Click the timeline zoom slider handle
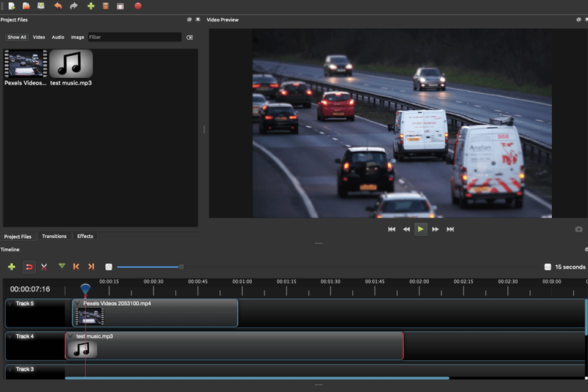Viewport: 588px width, 392px height. (x=181, y=267)
